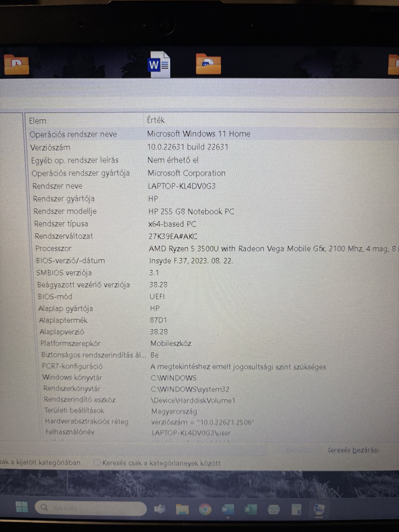This screenshot has height=532, width=399.
Task: Click the value 'x64-based PC'
Action: click(x=172, y=224)
